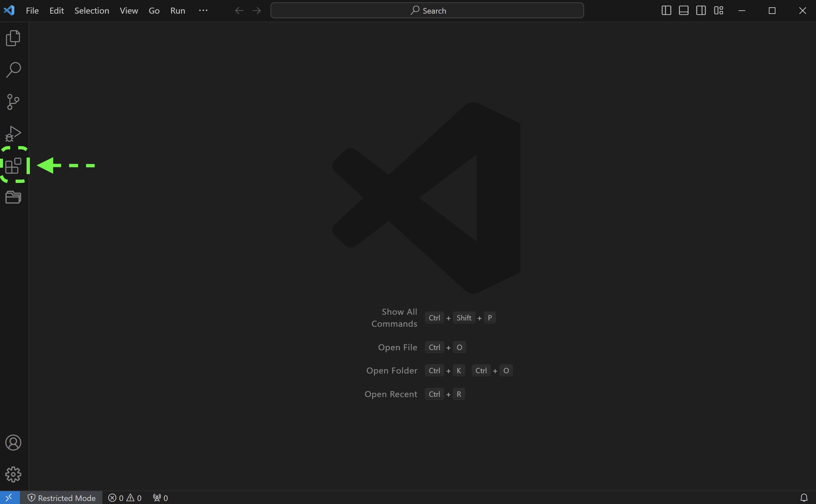The height and width of the screenshot is (504, 816).
Task: Open the Source Control view
Action: pyautogui.click(x=13, y=102)
